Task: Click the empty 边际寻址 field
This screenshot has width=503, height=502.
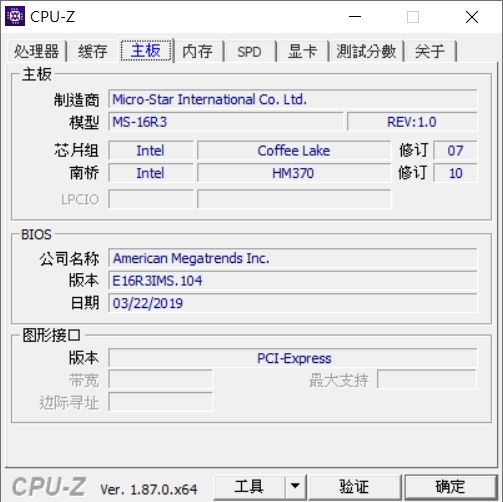Action: click(x=160, y=402)
